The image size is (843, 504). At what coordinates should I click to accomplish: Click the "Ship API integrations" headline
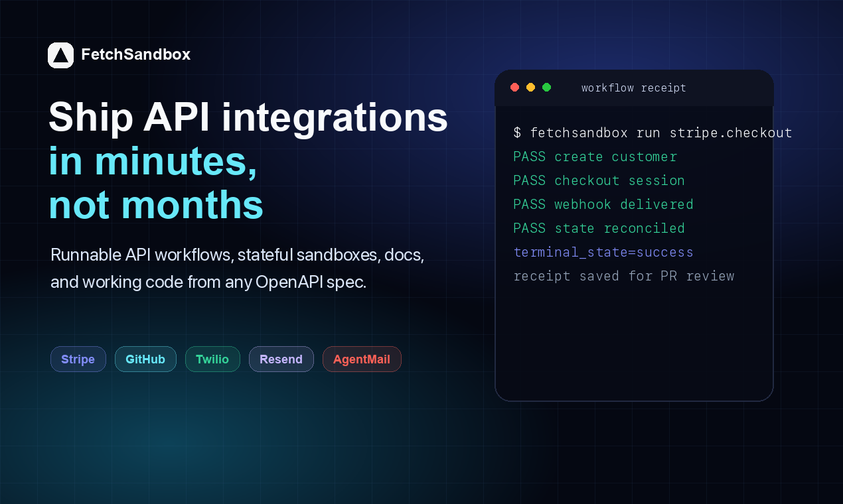[x=248, y=118]
